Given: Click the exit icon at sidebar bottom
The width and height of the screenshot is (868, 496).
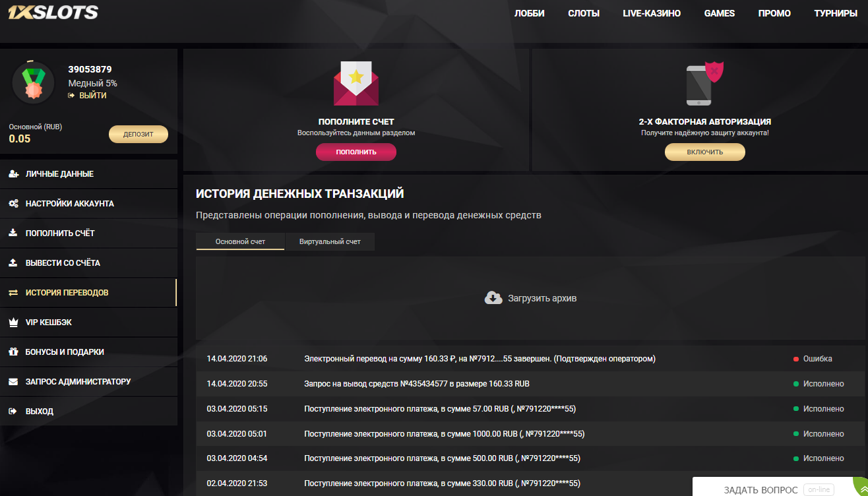Looking at the screenshot, I should tap(13, 412).
